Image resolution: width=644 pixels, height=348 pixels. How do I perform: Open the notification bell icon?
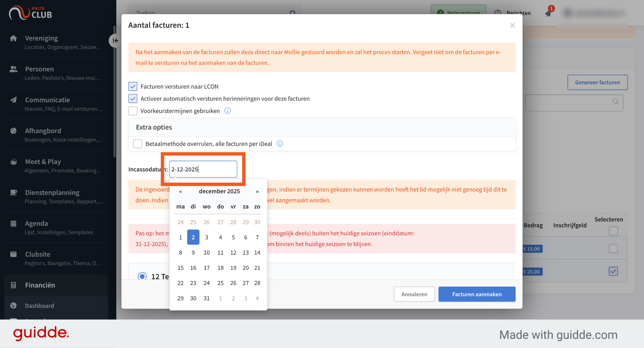[x=548, y=13]
